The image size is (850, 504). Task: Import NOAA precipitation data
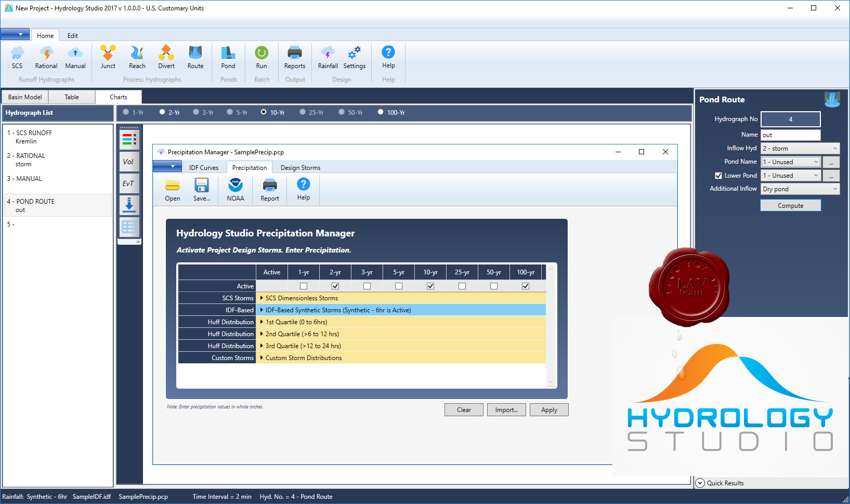pos(236,190)
